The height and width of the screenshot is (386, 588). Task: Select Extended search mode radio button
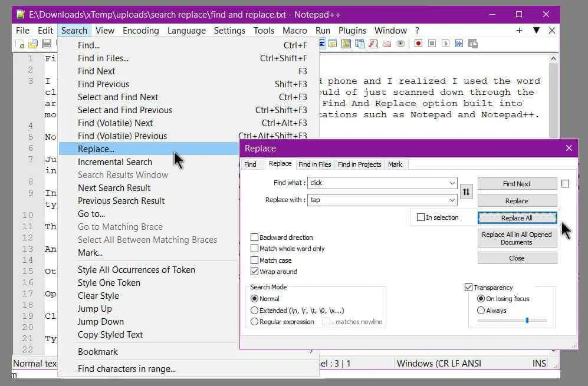click(254, 311)
